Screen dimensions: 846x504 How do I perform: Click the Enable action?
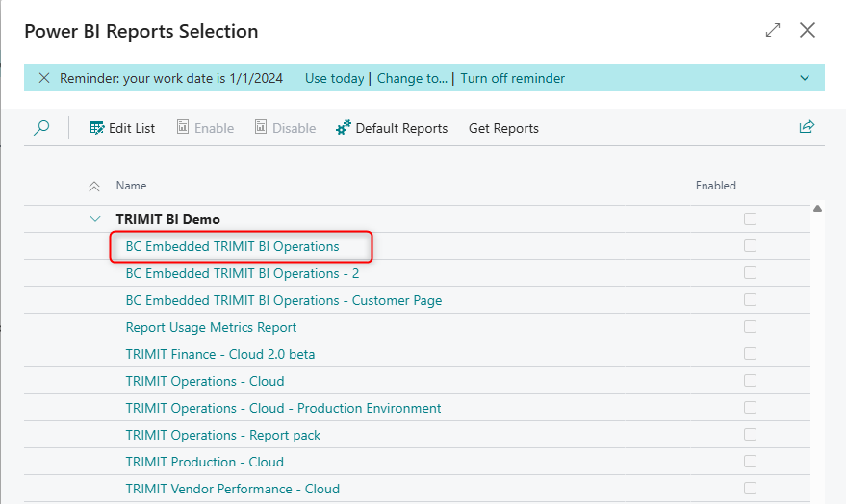pos(206,128)
